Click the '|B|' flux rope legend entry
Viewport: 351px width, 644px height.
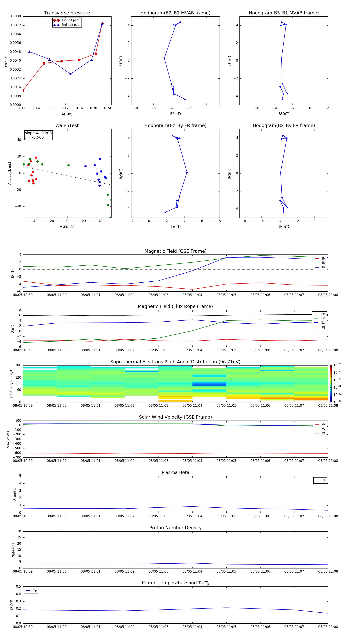click(320, 327)
